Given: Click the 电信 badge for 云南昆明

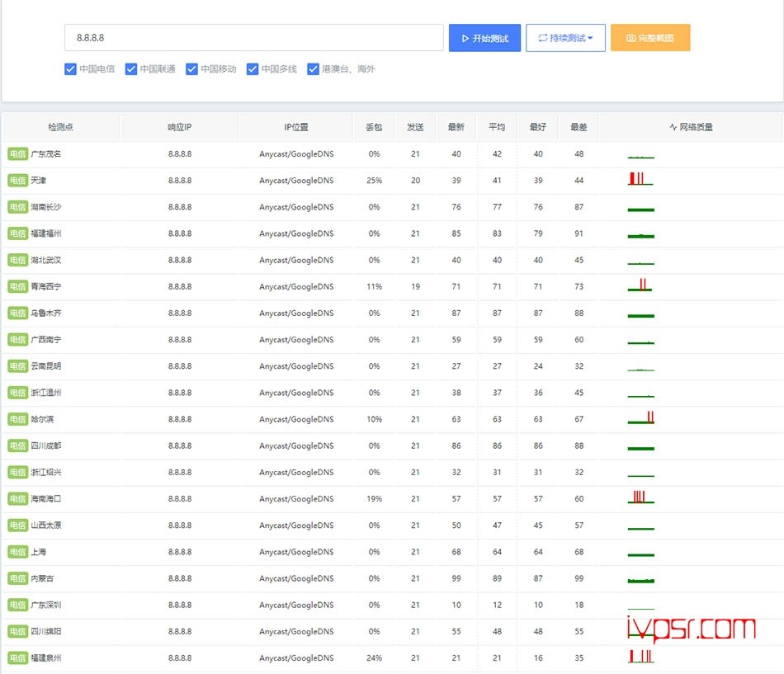Looking at the screenshot, I should [x=17, y=366].
